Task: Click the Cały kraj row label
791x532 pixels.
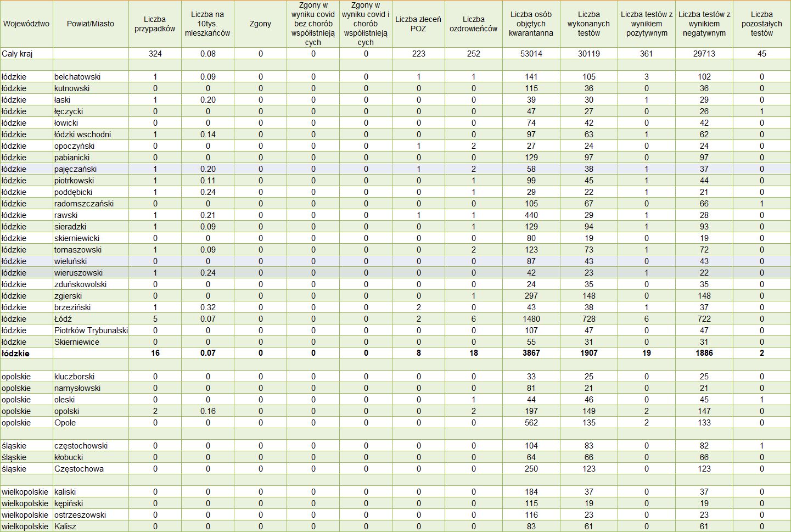Action: click(x=26, y=54)
